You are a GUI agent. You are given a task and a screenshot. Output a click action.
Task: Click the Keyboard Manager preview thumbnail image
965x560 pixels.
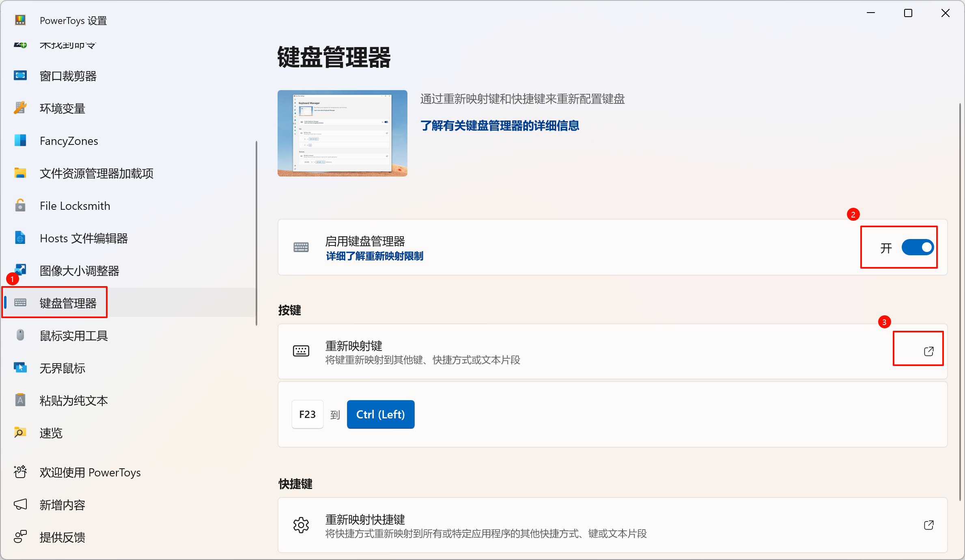[x=342, y=133]
